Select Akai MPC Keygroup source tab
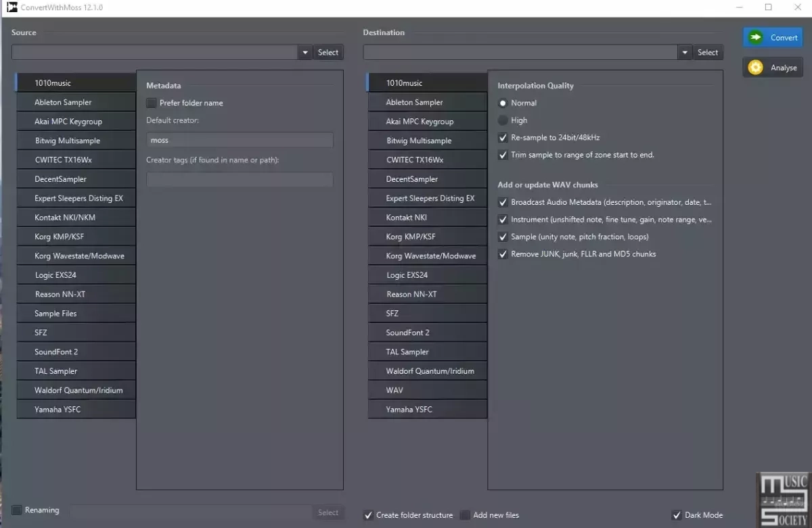 pyautogui.click(x=76, y=122)
